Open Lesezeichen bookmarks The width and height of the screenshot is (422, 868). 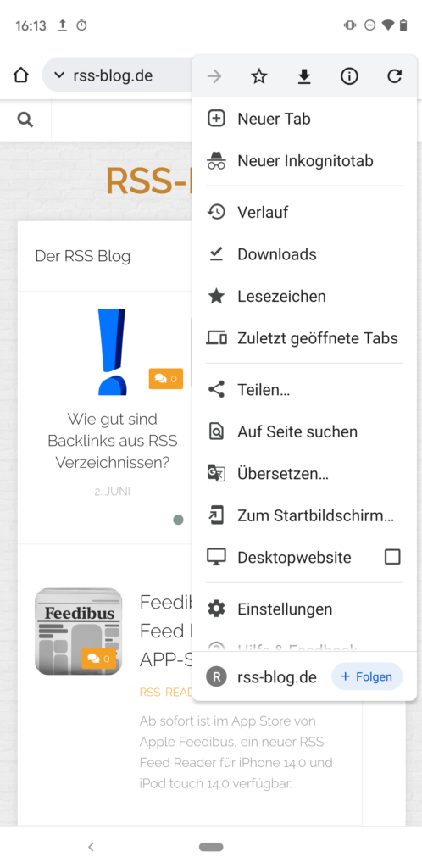[304, 296]
